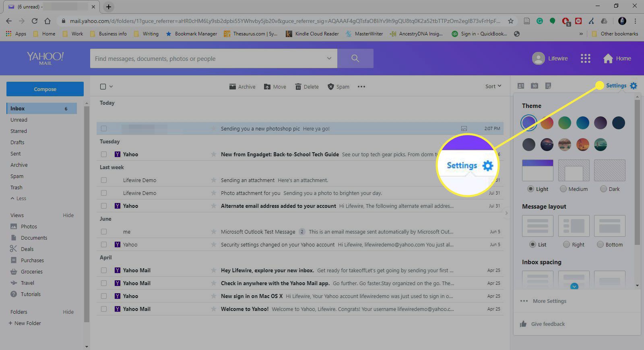
Task: Star the Microsoft Outlook Test Message
Action: (214, 232)
